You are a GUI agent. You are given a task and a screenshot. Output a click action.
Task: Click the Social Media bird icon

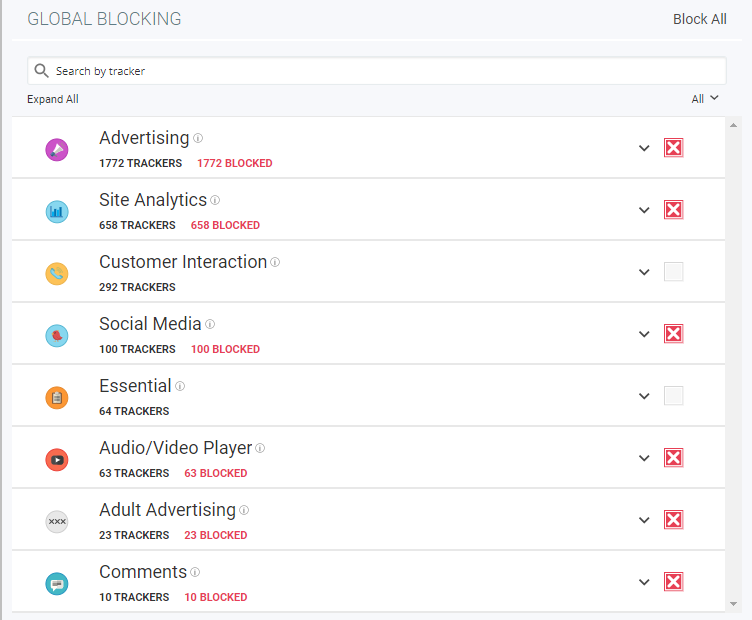(57, 336)
